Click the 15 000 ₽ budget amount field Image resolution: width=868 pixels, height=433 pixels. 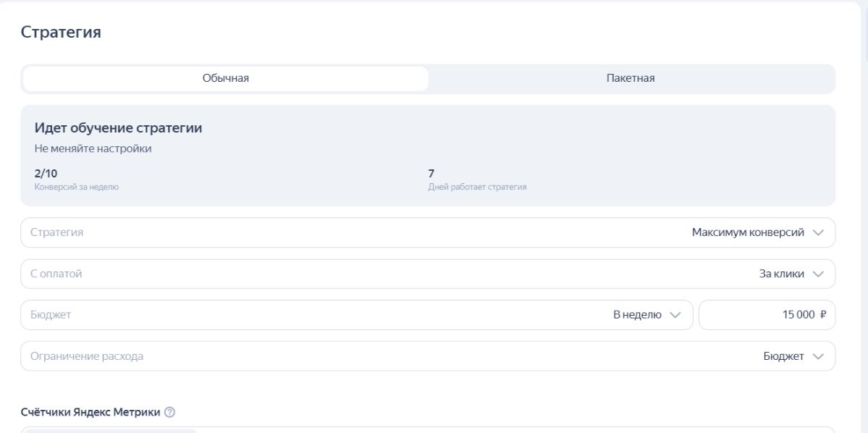(x=767, y=315)
